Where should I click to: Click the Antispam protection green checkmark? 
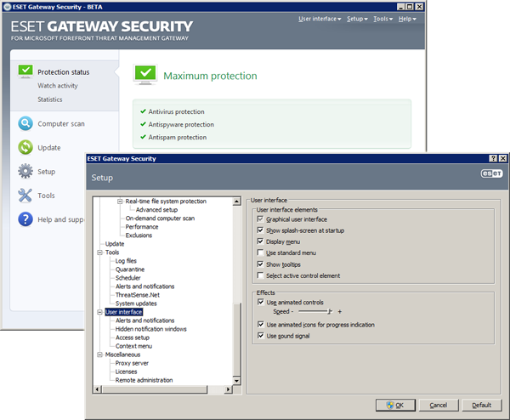click(143, 137)
